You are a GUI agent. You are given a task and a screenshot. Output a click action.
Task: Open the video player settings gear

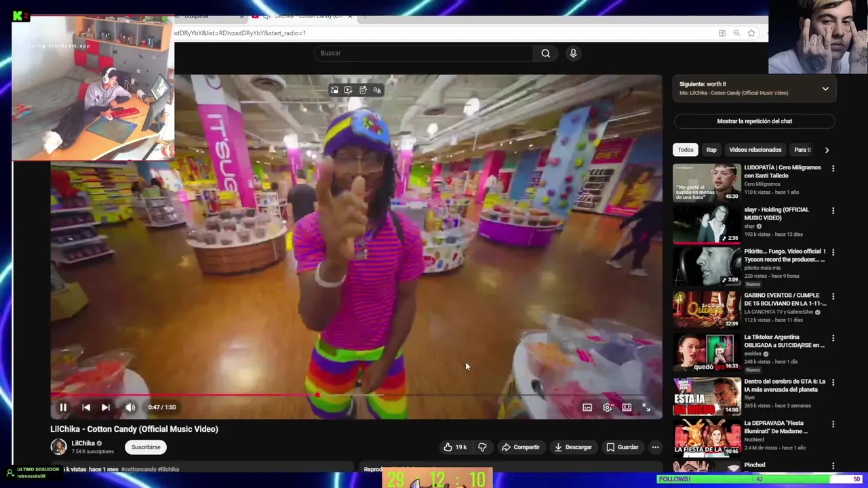click(x=607, y=407)
